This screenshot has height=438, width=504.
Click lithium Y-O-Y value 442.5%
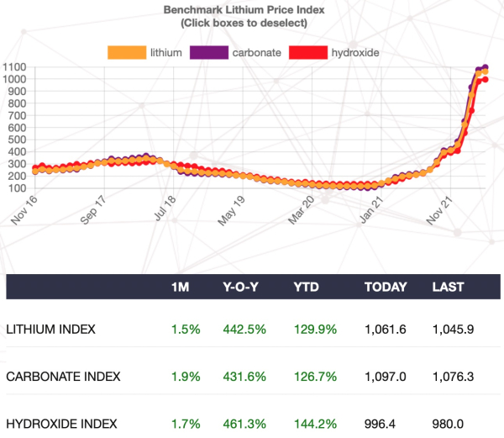pos(242,330)
